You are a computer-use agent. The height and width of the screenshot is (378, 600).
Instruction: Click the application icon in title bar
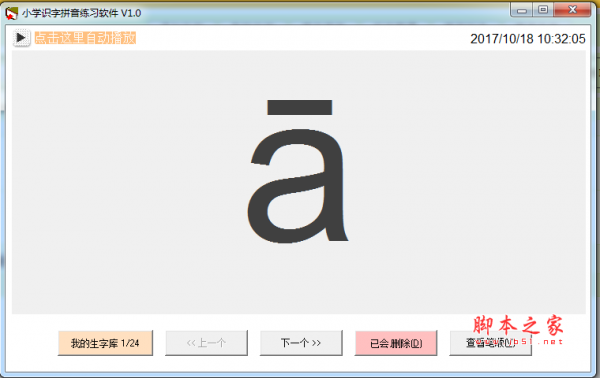11,13
